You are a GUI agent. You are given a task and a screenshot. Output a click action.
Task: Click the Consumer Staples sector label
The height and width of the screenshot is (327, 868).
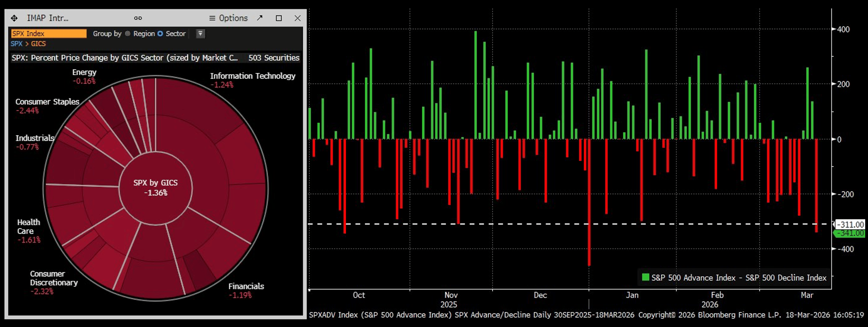tap(47, 102)
